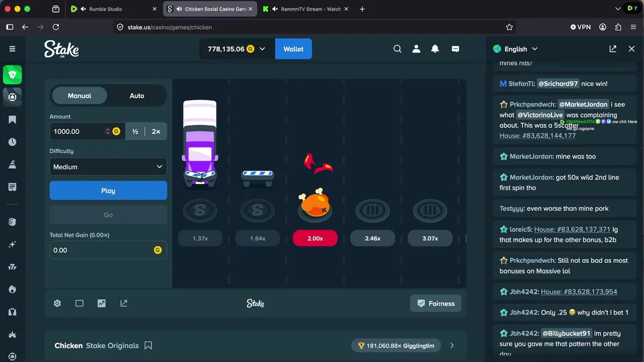Open the challenges mountain sidebar icon
644x362 pixels.
(x=12, y=164)
